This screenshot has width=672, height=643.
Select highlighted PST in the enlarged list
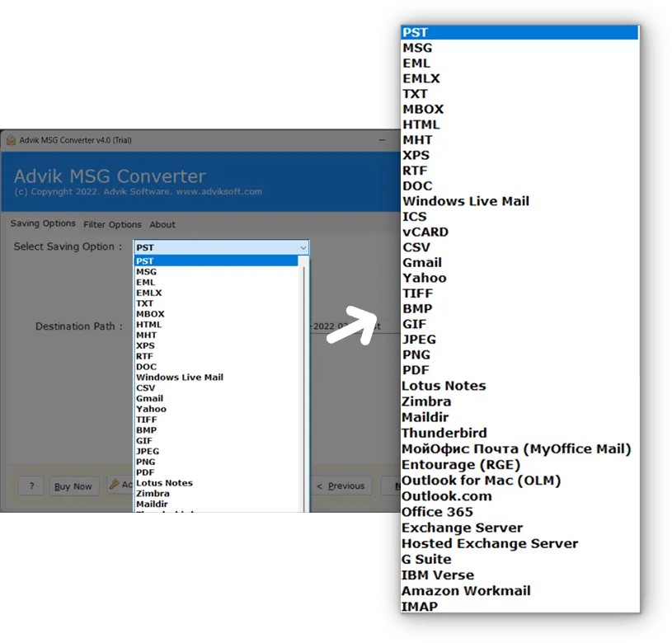[519, 32]
